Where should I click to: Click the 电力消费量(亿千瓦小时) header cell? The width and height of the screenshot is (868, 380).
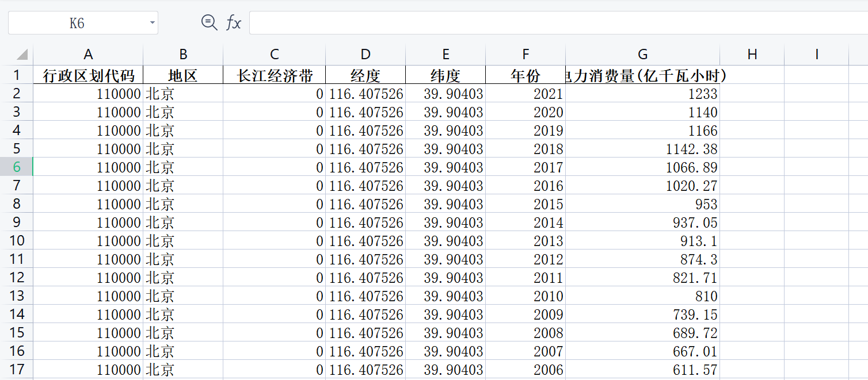pyautogui.click(x=643, y=75)
